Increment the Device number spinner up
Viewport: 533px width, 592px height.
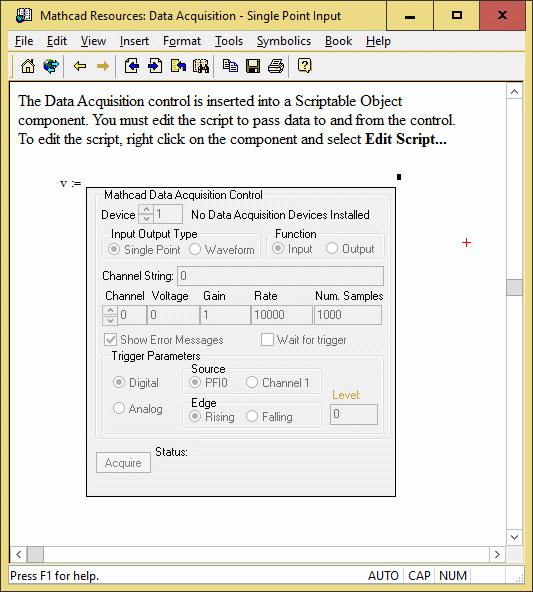tap(146, 209)
